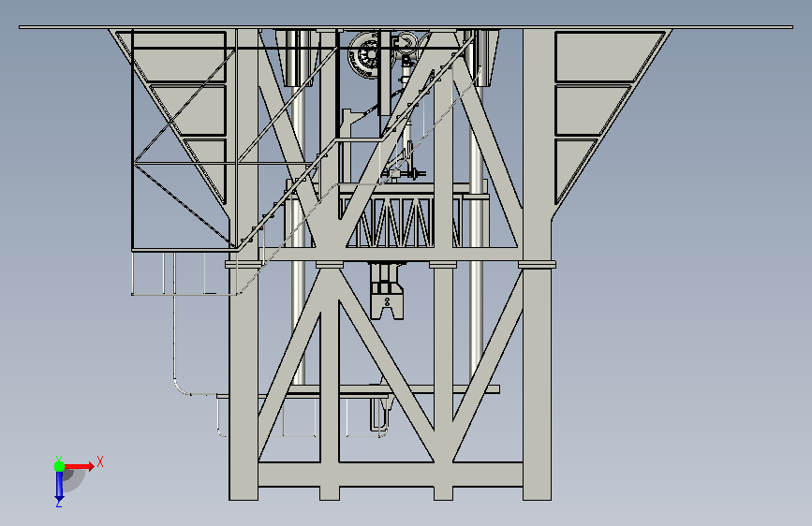The image size is (812, 526).
Task: Click the green Y axis dot of the triad
Action: 59,466
